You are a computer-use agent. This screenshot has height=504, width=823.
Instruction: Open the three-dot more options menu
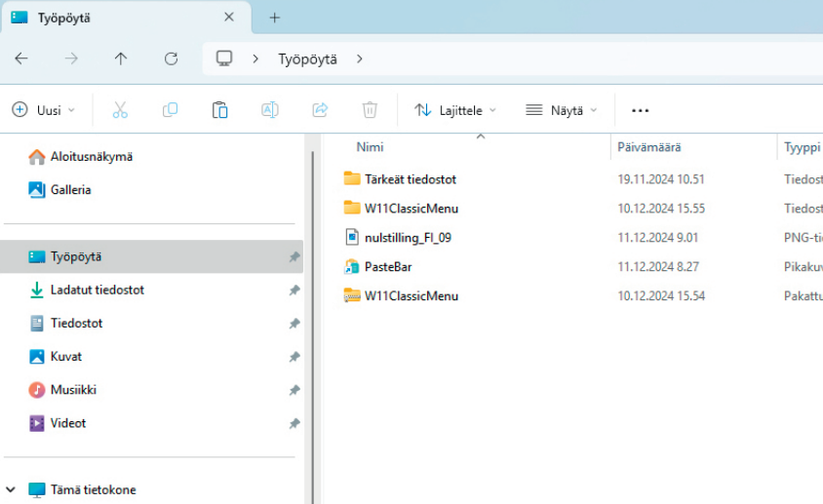(x=641, y=110)
